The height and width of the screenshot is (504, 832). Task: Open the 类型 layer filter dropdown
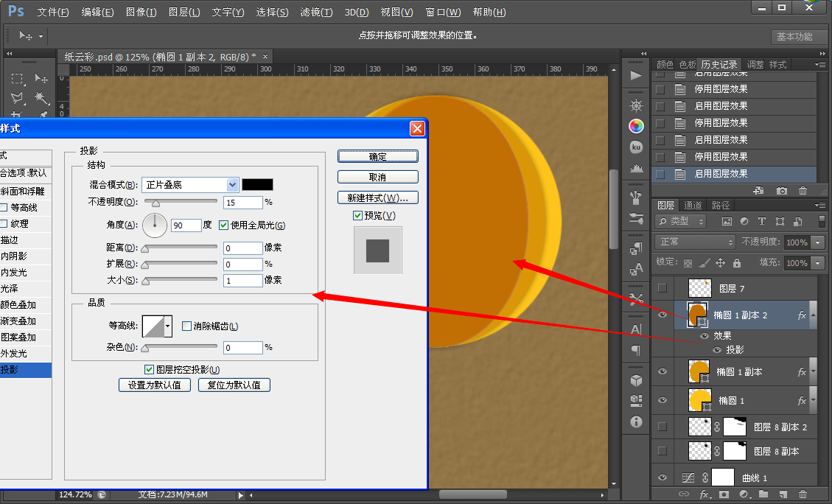tap(682, 221)
